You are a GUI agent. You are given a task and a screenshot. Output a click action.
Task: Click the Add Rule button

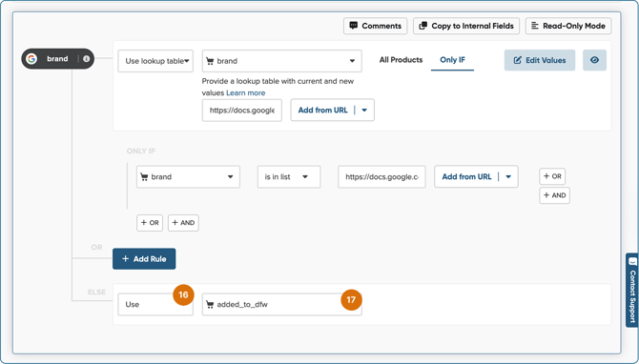144,259
